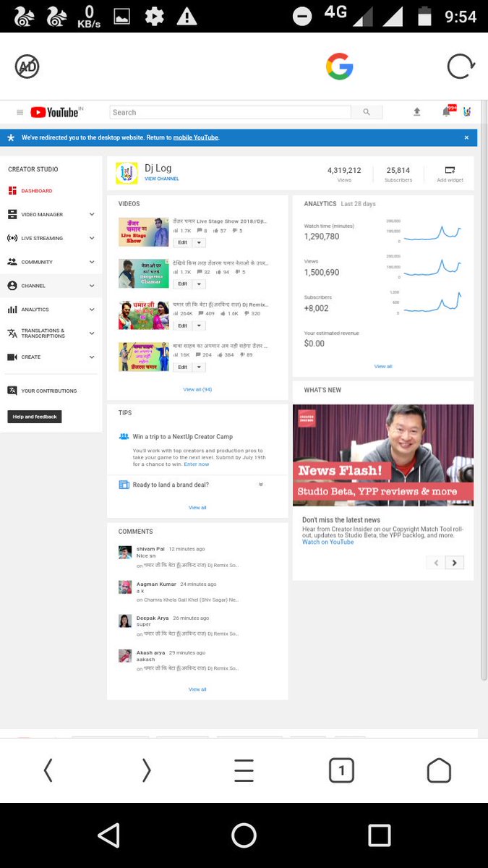The width and height of the screenshot is (488, 868).
Task: Expand Video Manager chevron
Action: click(x=92, y=214)
